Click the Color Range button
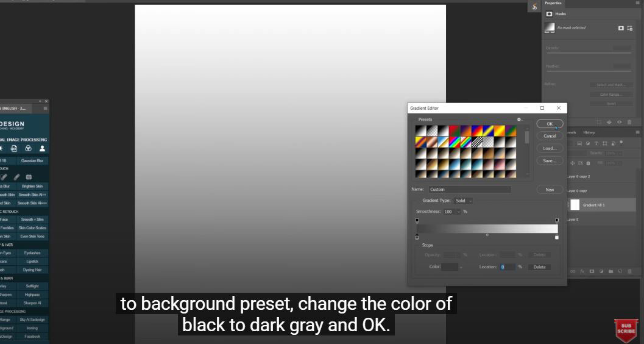Screen dimensions: 644x344 [611, 95]
